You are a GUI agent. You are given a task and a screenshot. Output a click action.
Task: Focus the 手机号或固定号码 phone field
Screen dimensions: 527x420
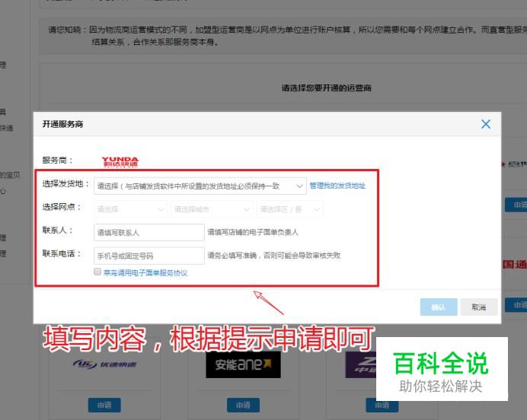(x=149, y=256)
